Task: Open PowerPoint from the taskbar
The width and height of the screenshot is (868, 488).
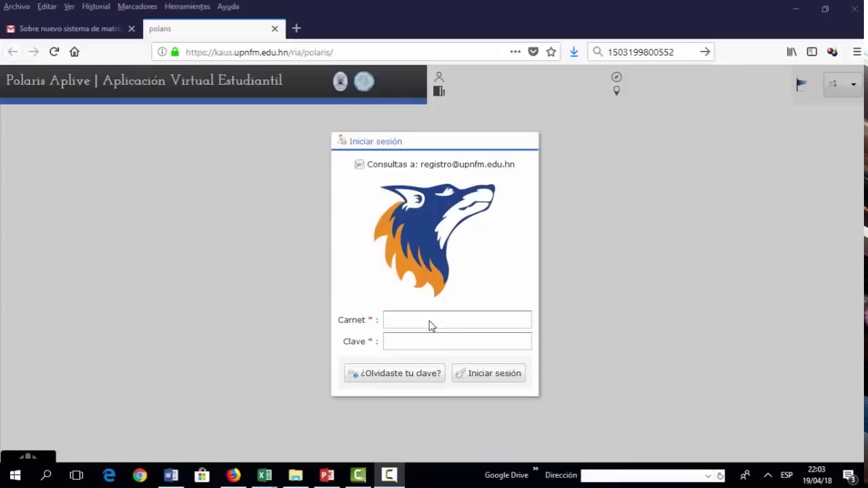Action: click(x=327, y=475)
